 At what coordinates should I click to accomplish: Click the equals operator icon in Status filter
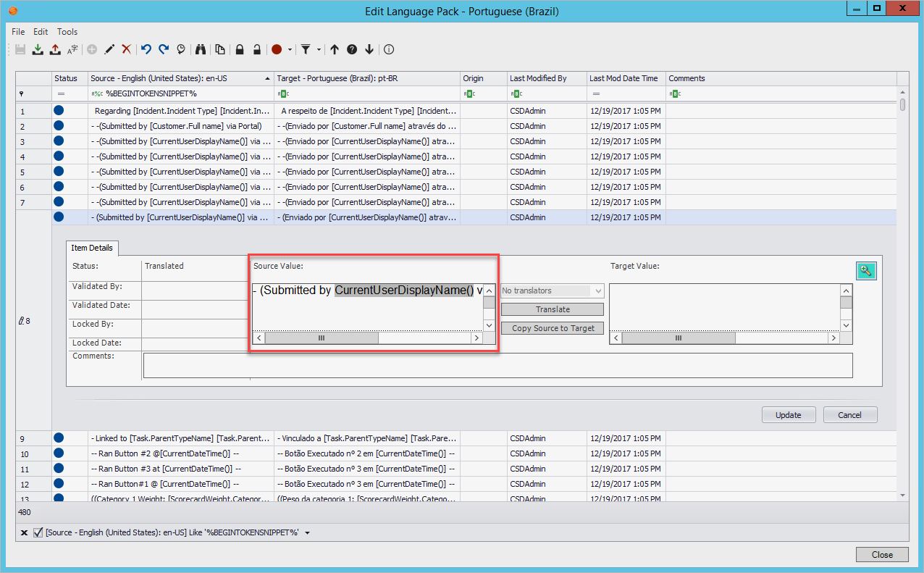tap(61, 93)
